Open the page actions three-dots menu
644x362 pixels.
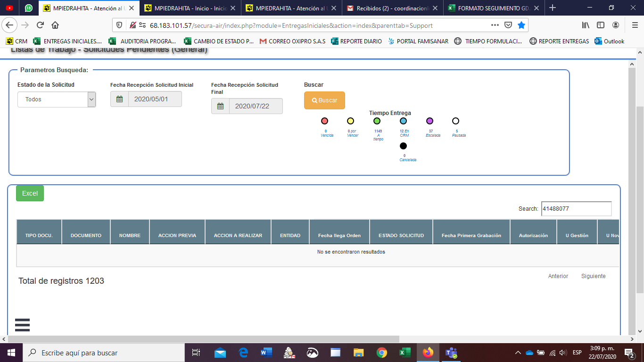(x=495, y=25)
